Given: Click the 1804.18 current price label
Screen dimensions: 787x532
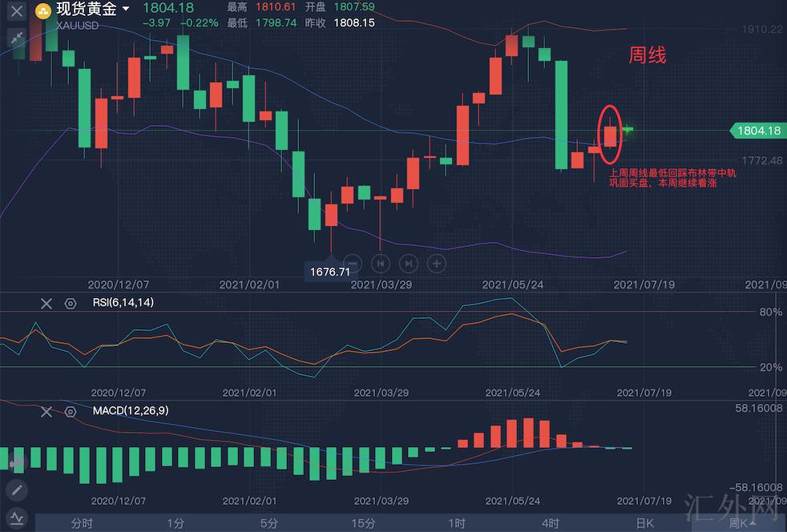Looking at the screenshot, I should 757,131.
